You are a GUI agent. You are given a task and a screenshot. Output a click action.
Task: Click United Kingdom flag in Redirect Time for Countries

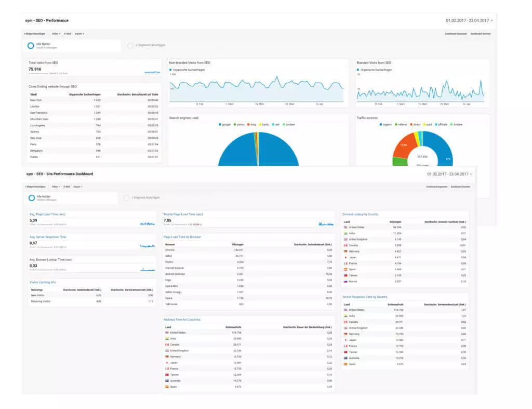167,351
